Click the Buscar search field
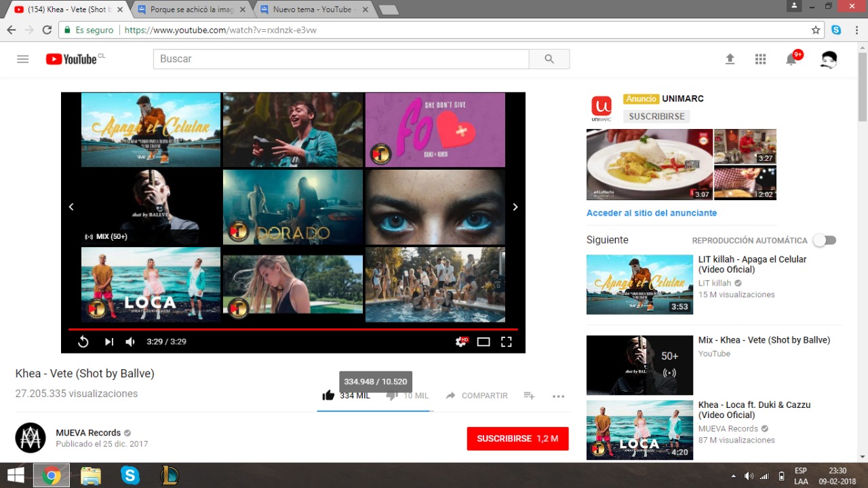The image size is (868, 488). coord(341,59)
